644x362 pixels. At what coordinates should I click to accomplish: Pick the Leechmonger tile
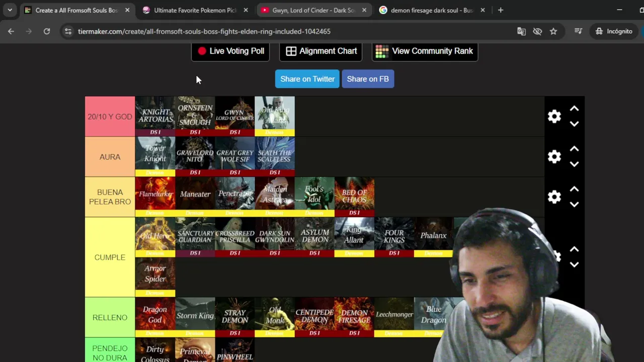click(394, 317)
